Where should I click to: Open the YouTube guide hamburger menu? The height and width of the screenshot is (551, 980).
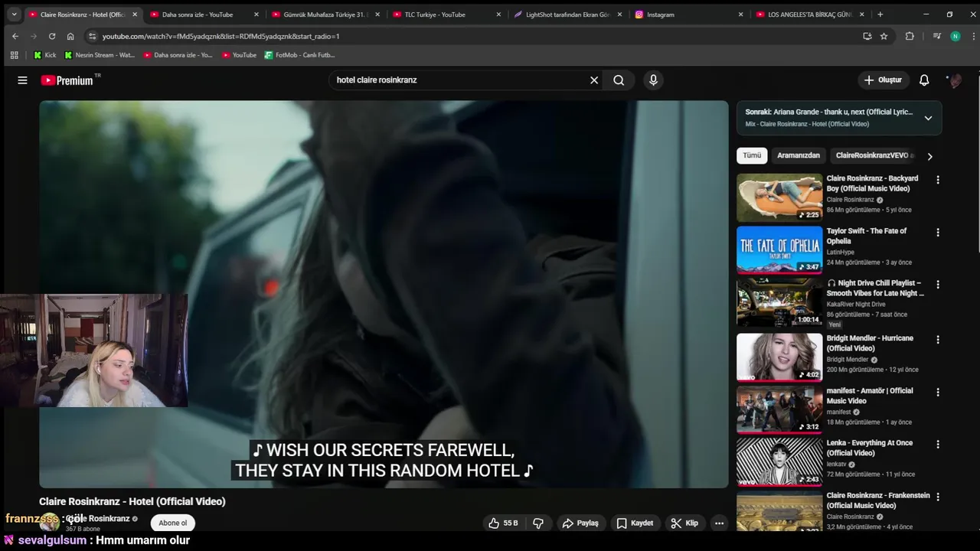click(22, 80)
